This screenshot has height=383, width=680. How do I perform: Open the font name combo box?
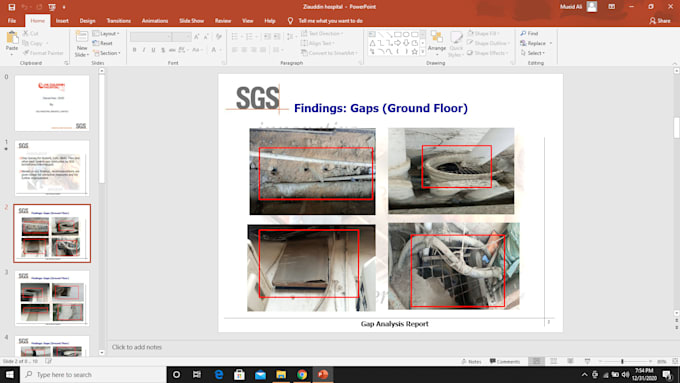pyautogui.click(x=150, y=37)
